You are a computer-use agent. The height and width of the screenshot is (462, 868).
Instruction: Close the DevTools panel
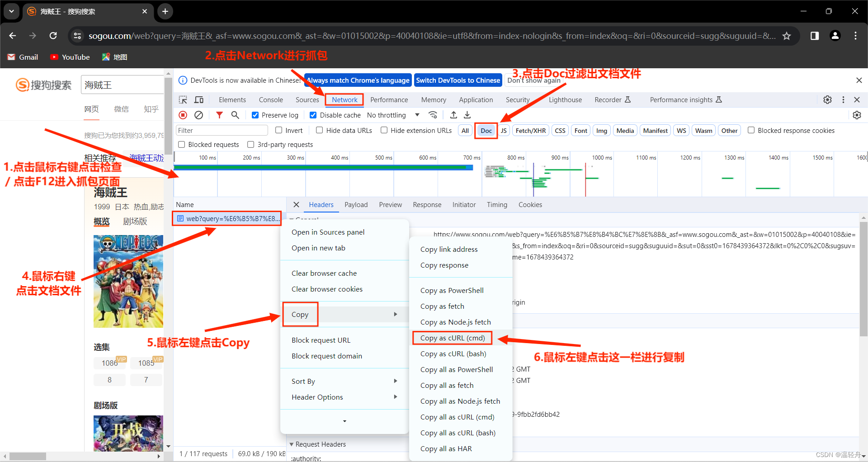pyautogui.click(x=857, y=100)
